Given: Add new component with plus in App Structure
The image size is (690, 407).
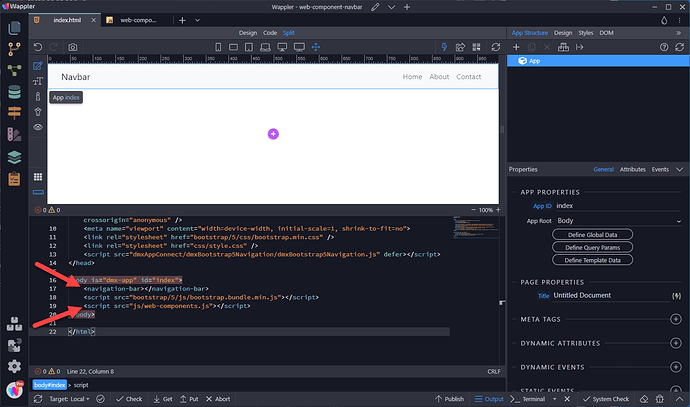Looking at the screenshot, I should point(516,47).
